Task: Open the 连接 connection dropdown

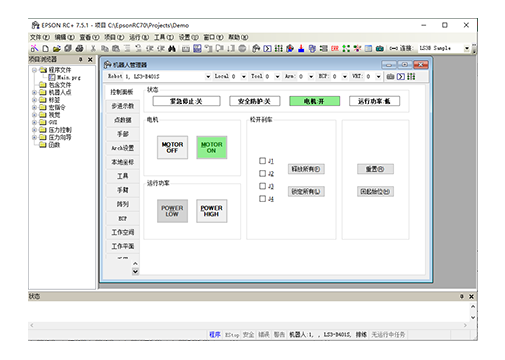Action: click(x=467, y=49)
